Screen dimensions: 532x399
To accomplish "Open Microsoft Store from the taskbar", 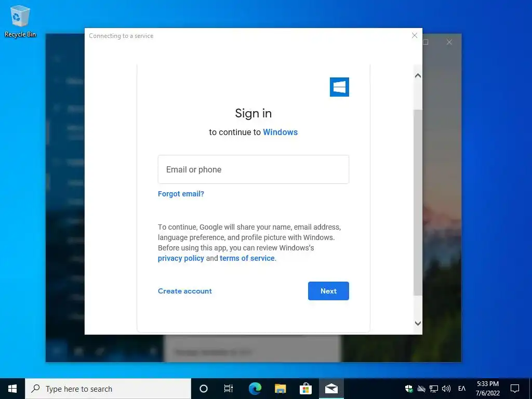I will pos(305,389).
